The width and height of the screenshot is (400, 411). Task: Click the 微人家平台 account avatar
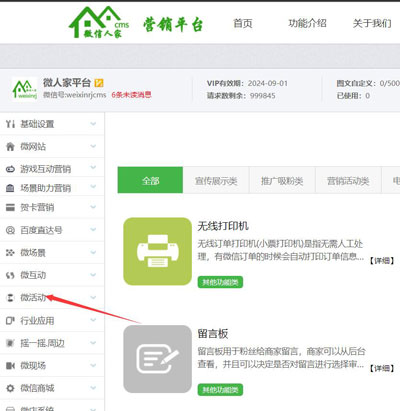(x=25, y=89)
